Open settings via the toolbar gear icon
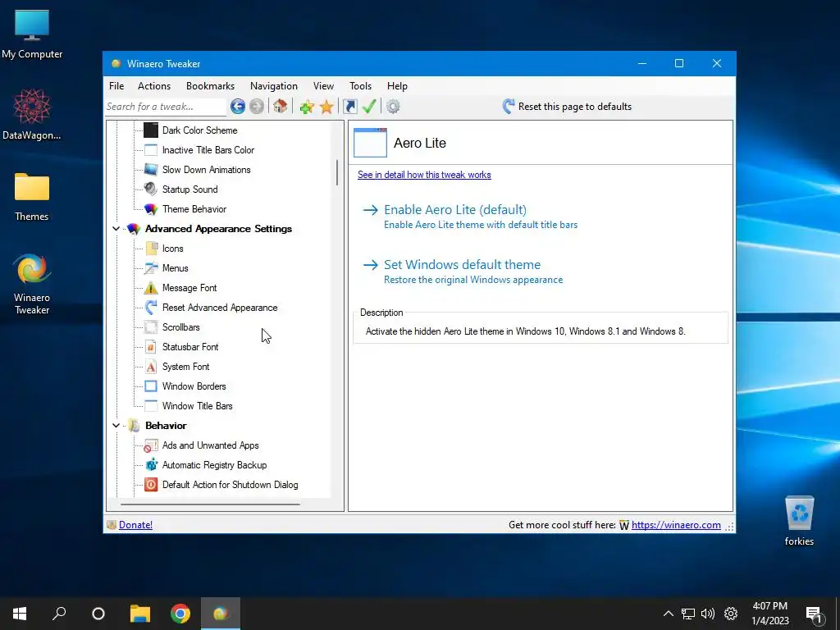 [x=393, y=107]
